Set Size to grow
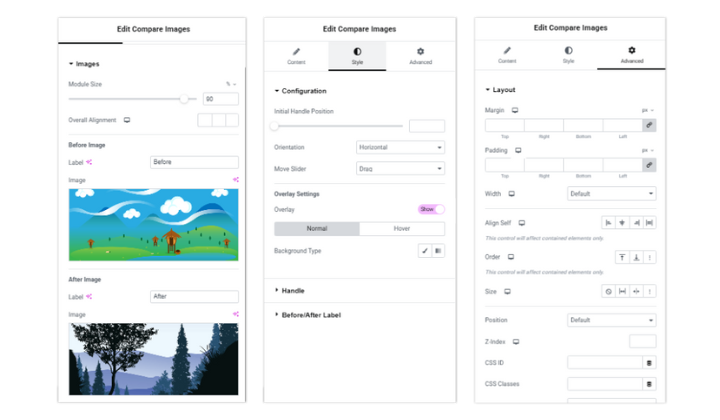 622,291
